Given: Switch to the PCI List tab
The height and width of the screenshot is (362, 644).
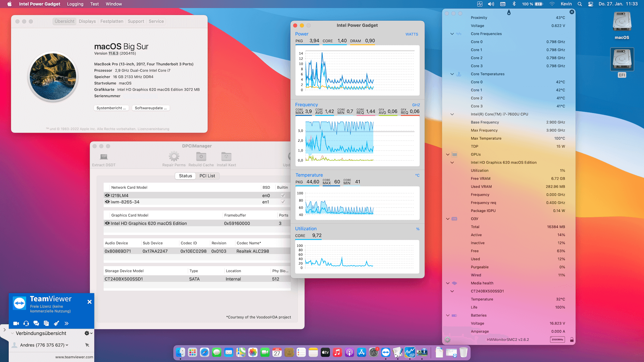Looking at the screenshot, I should coord(207,176).
